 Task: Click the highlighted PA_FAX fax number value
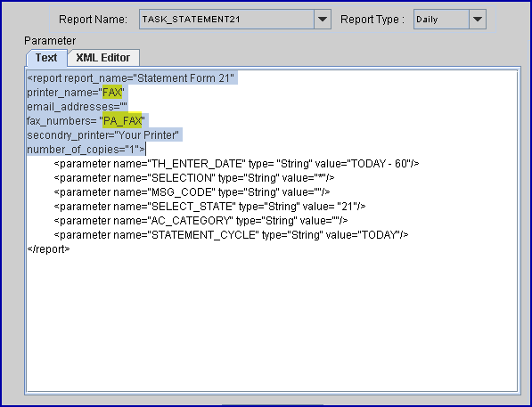click(x=122, y=121)
